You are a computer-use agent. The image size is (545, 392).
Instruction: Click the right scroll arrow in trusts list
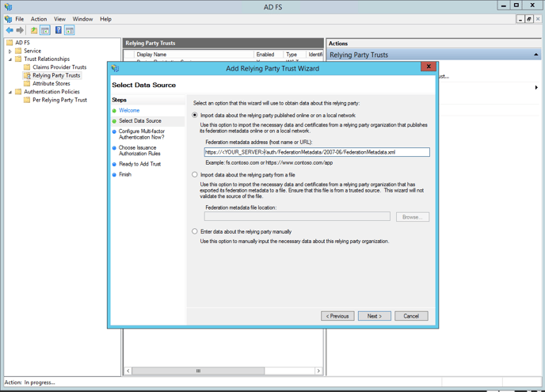318,371
